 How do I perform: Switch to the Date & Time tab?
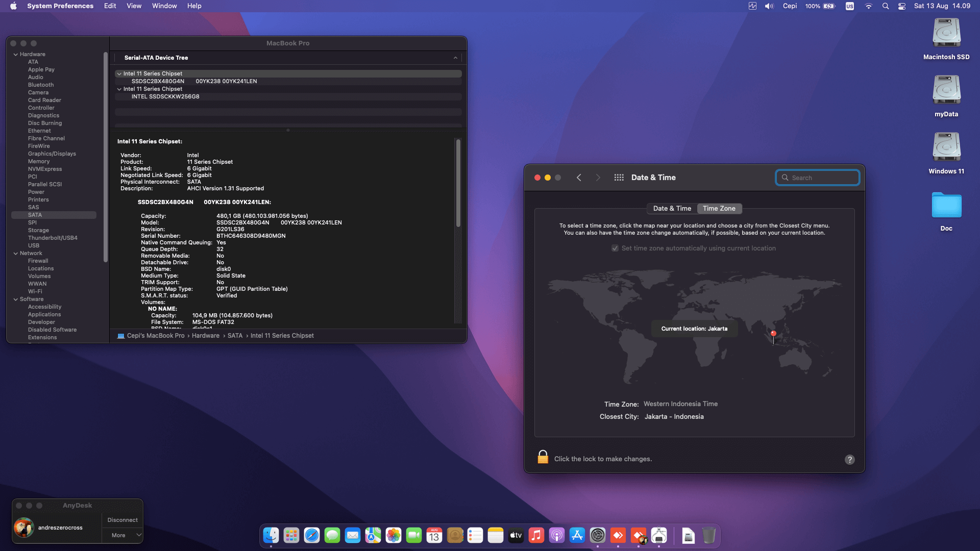click(672, 208)
